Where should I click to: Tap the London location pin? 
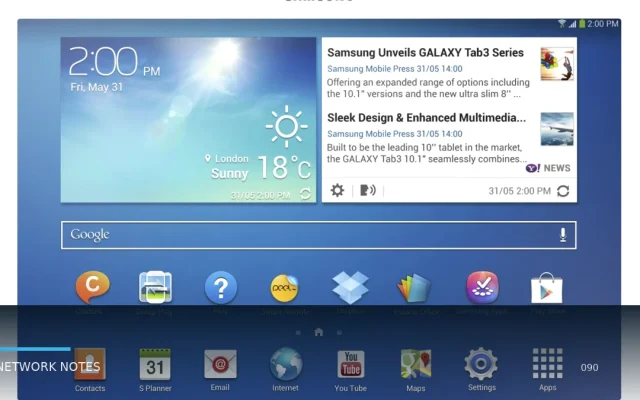tap(208, 158)
